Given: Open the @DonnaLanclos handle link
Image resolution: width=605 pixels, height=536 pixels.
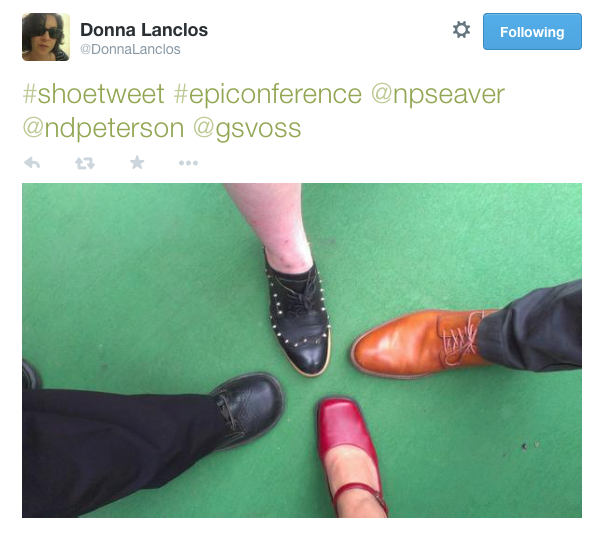Looking at the screenshot, I should (130, 49).
